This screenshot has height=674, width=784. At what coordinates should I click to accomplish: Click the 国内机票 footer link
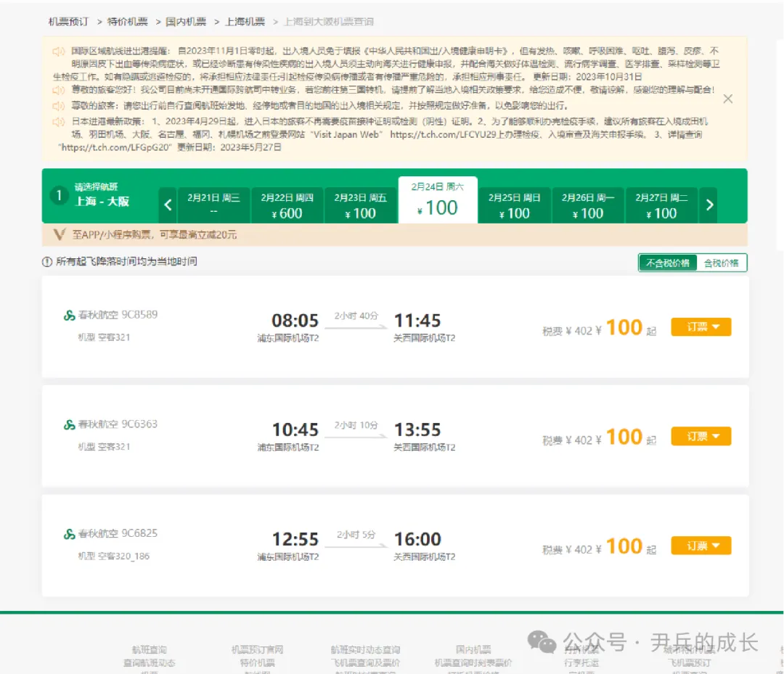(473, 649)
